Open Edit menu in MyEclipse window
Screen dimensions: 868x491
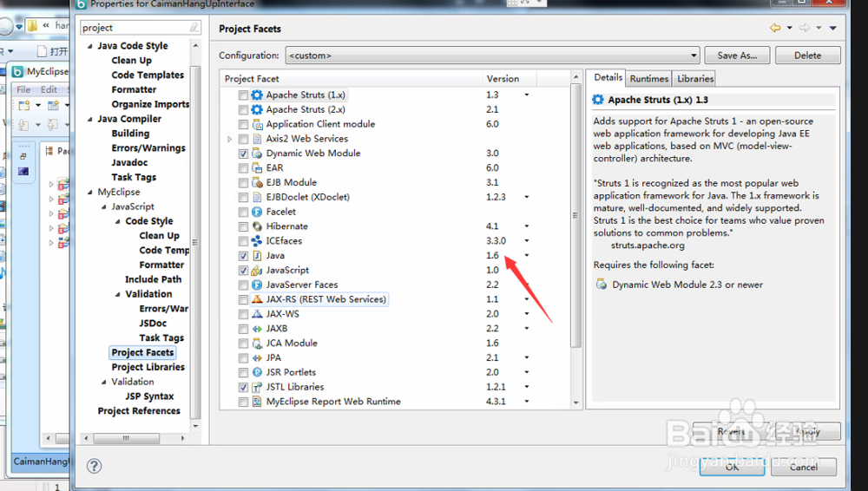49,89
